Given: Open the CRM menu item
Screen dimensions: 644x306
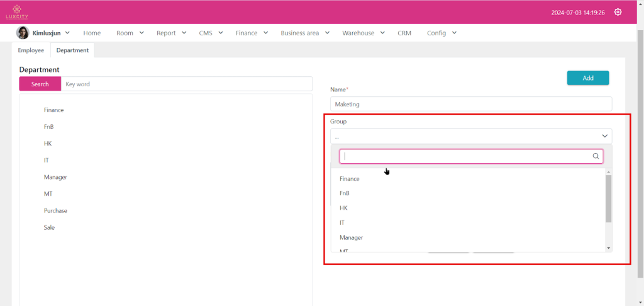Looking at the screenshot, I should click(x=404, y=33).
